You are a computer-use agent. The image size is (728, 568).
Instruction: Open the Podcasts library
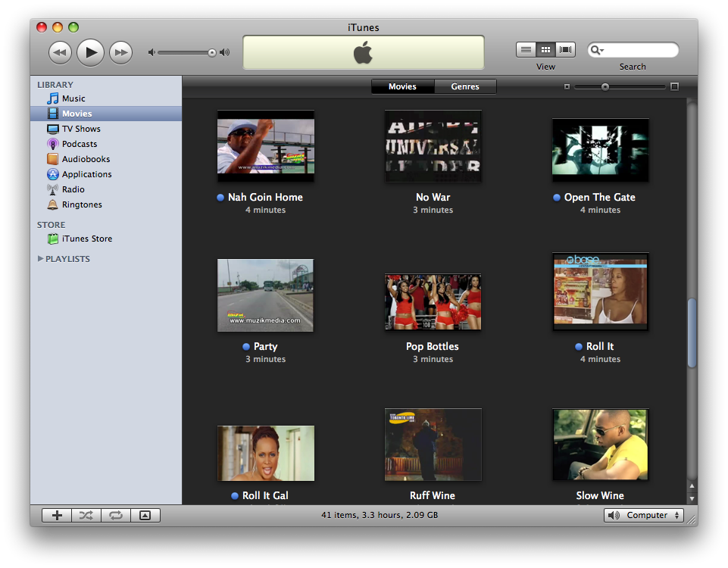pos(80,144)
